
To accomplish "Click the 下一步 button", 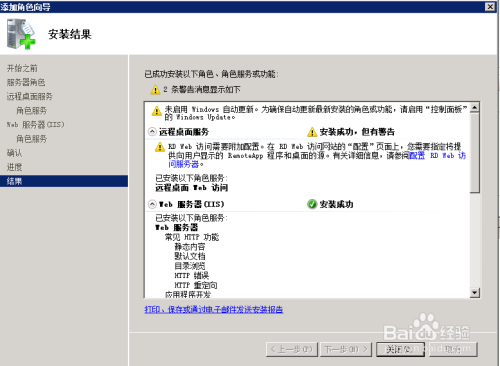I will [x=346, y=349].
